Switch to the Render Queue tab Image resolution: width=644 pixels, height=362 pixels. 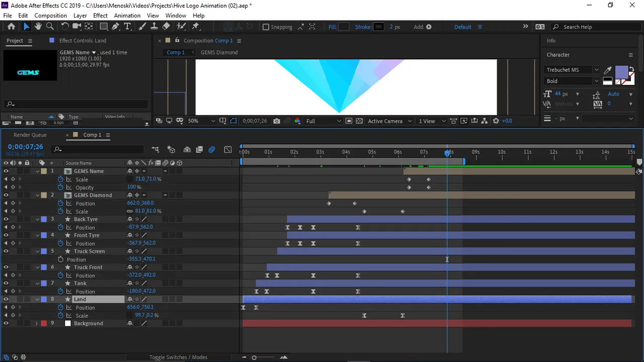pos(30,135)
